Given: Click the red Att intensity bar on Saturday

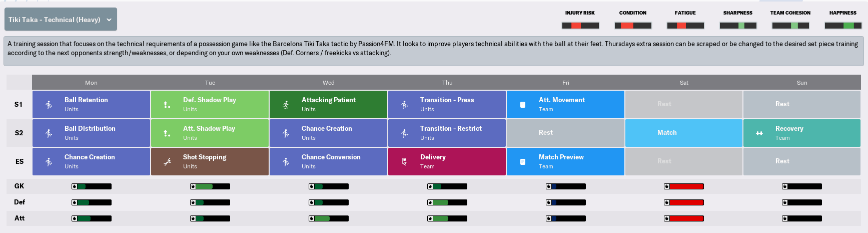Looking at the screenshot, I should click(x=684, y=218).
